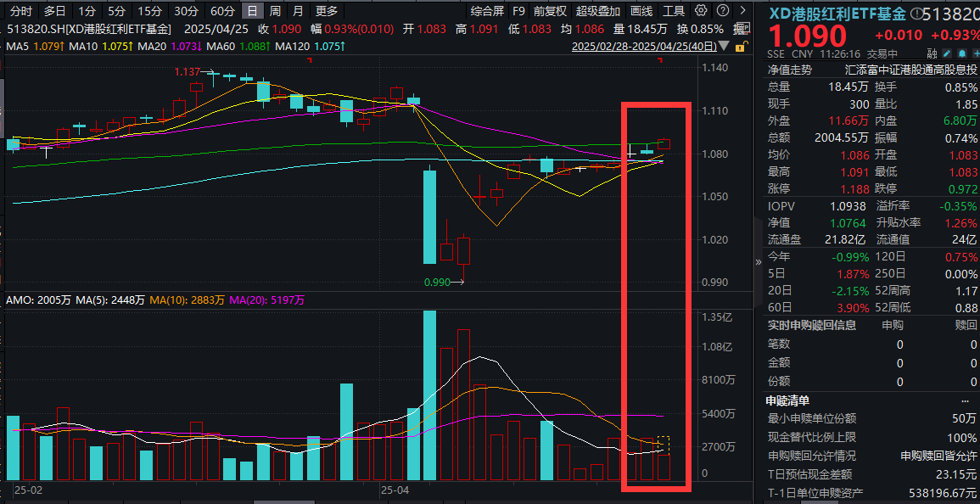Click the help question mark icon

pos(720,11)
